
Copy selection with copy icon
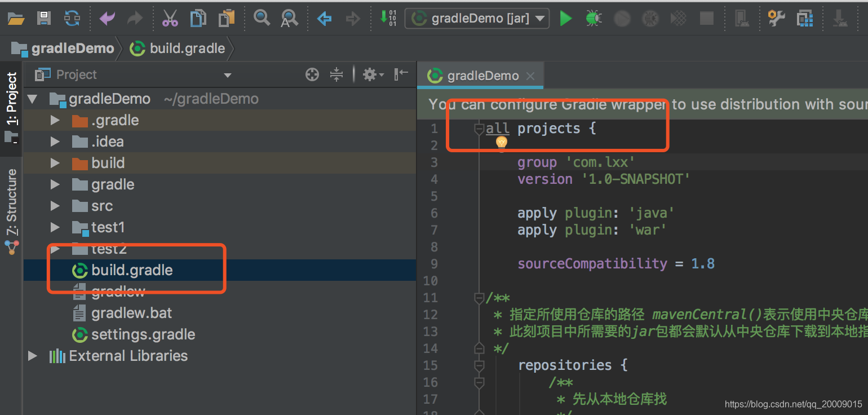(x=198, y=19)
